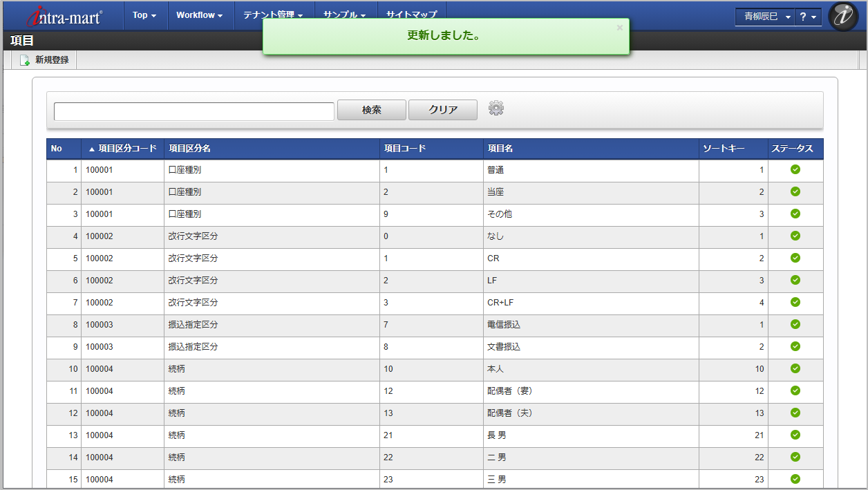The image size is (868, 490).
Task: Open the 青柳辰巳 user menu
Action: coord(765,17)
